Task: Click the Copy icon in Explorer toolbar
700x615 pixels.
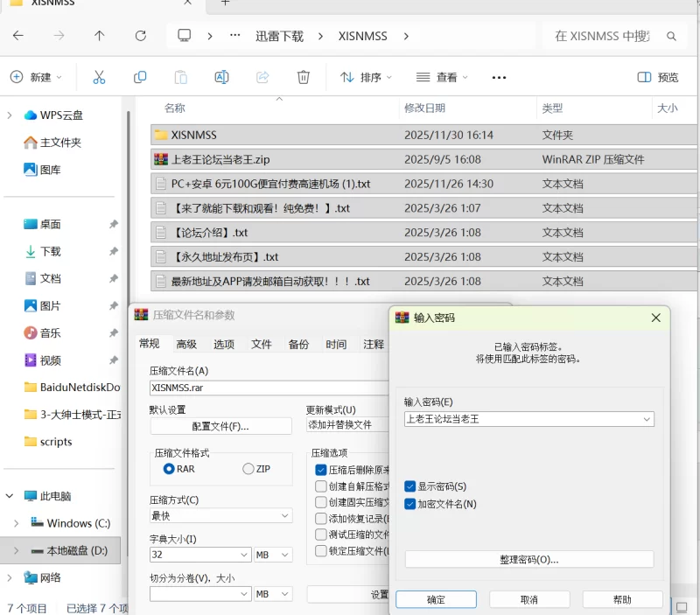Action: pyautogui.click(x=140, y=77)
